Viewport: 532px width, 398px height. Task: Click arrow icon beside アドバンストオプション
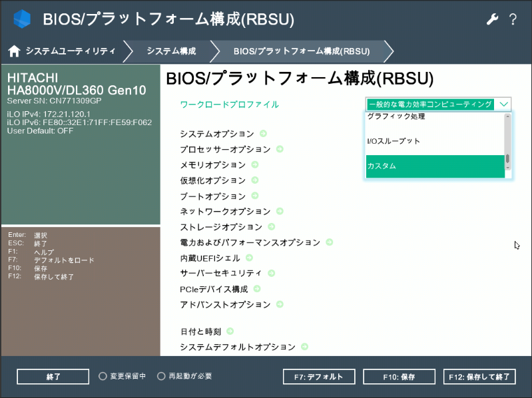pos(280,304)
